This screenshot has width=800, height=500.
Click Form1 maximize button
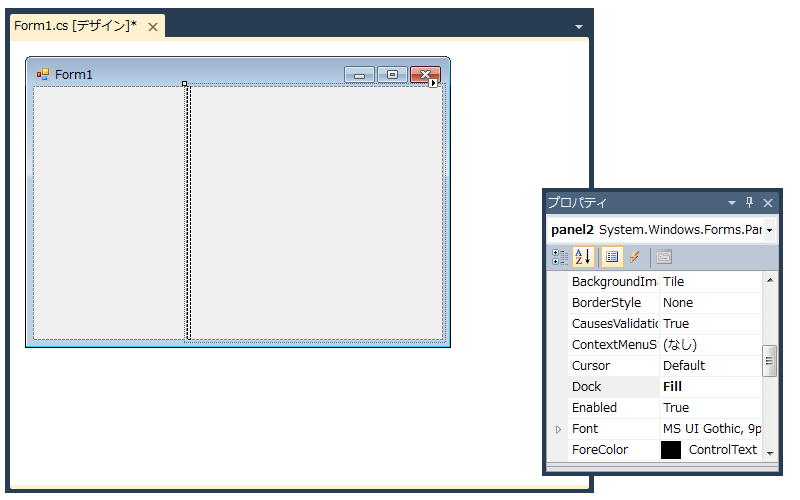click(392, 74)
